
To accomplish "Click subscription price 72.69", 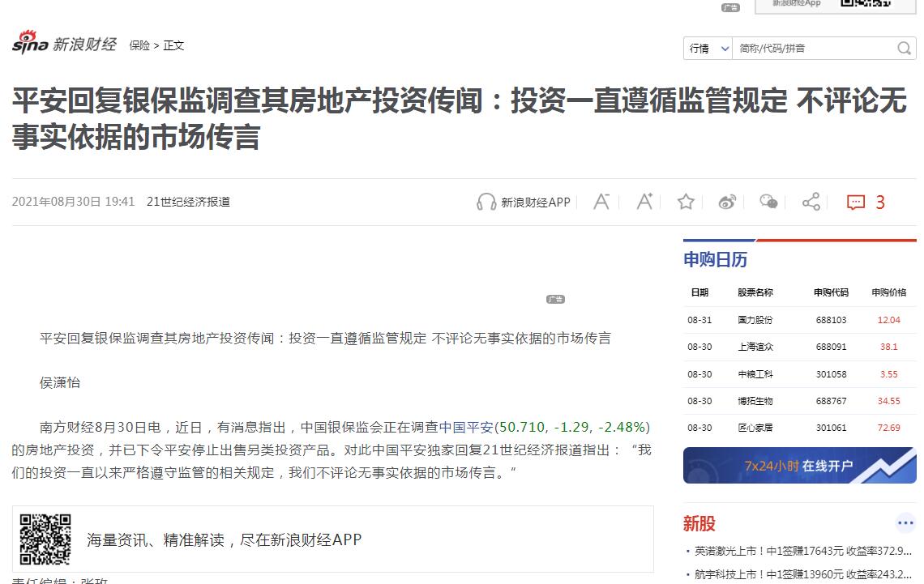I will pyautogui.click(x=888, y=428).
